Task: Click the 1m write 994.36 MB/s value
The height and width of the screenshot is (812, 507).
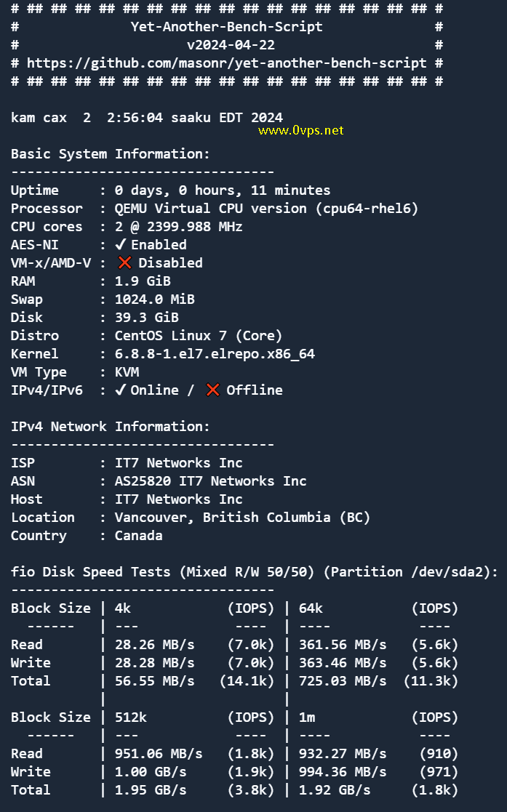Action: pos(343,771)
